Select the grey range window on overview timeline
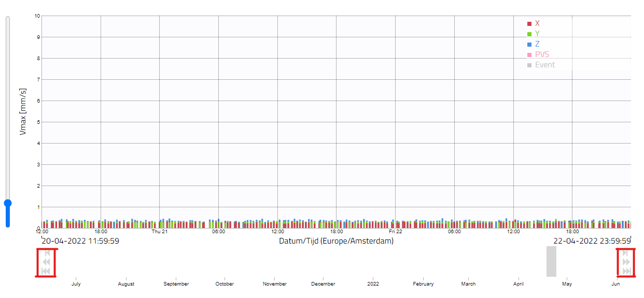Screen dimensions: 644x298 point(551,261)
